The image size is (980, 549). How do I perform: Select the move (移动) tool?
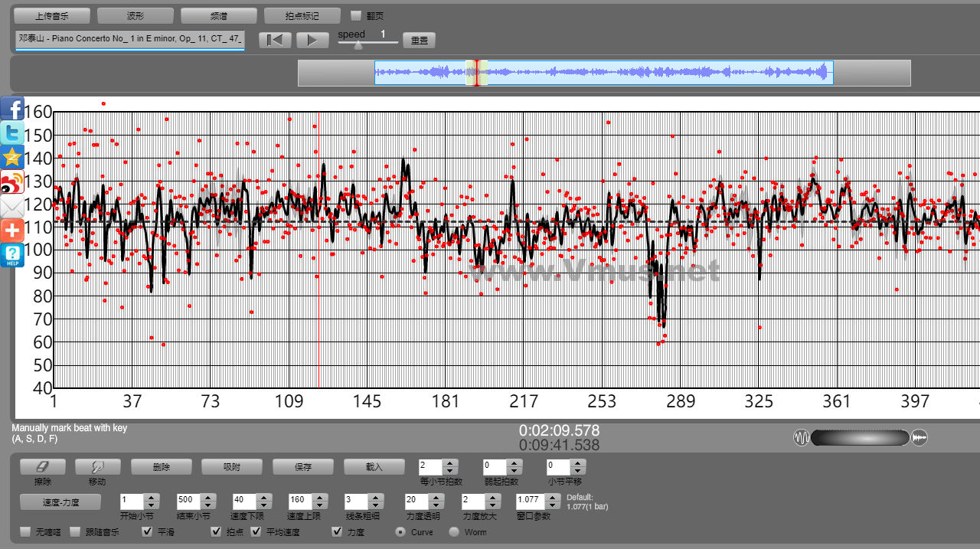coord(97,466)
